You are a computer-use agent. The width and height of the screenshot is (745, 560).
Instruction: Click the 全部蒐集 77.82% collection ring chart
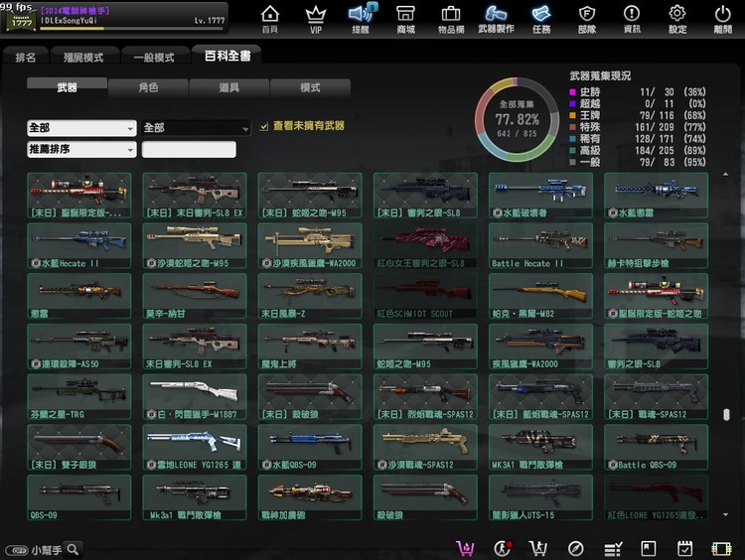click(517, 119)
